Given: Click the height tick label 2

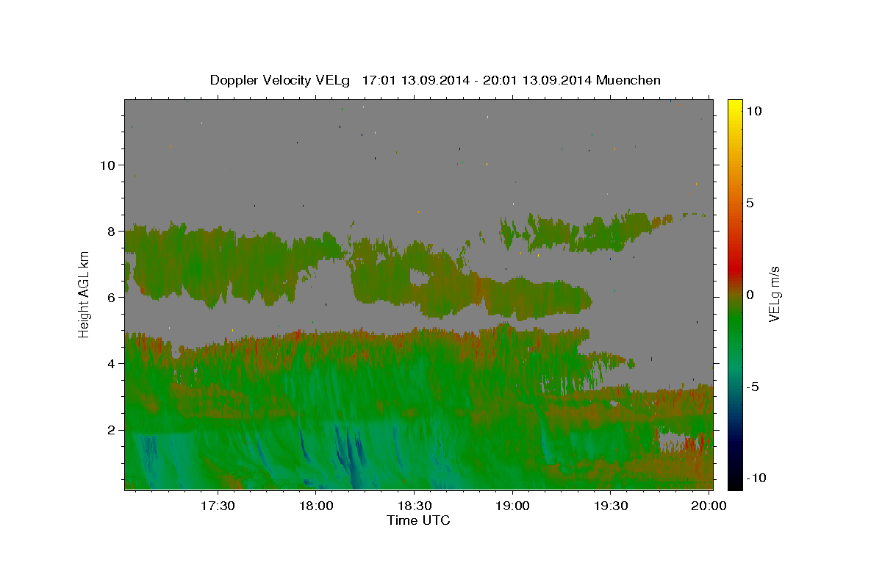Looking at the screenshot, I should pos(110,430).
